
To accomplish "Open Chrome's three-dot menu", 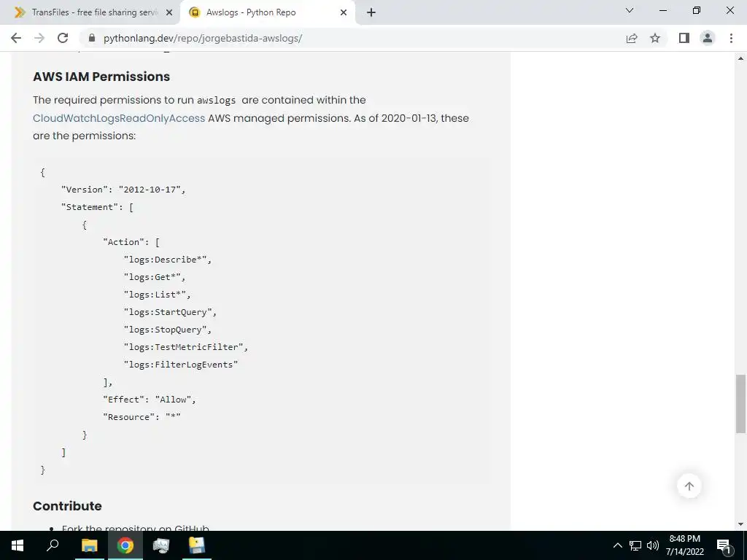I will pos(731,38).
